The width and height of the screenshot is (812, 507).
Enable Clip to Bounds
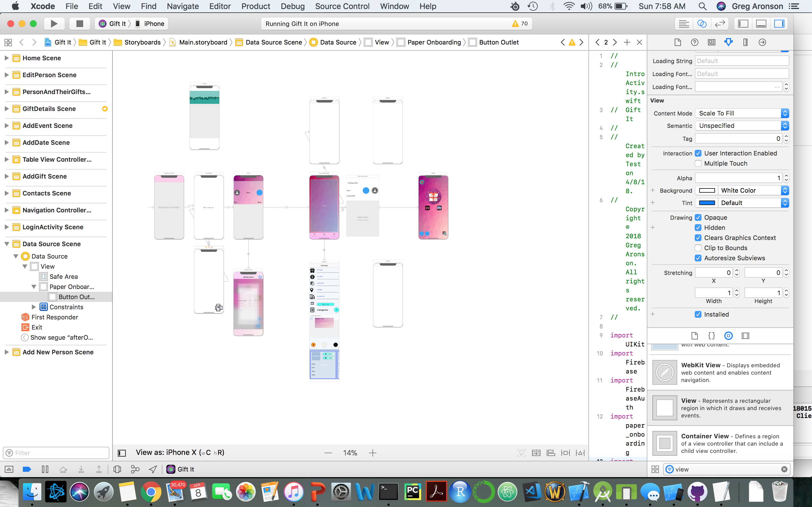[698, 248]
